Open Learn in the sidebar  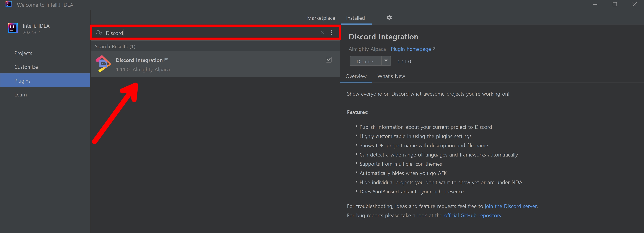click(20, 95)
